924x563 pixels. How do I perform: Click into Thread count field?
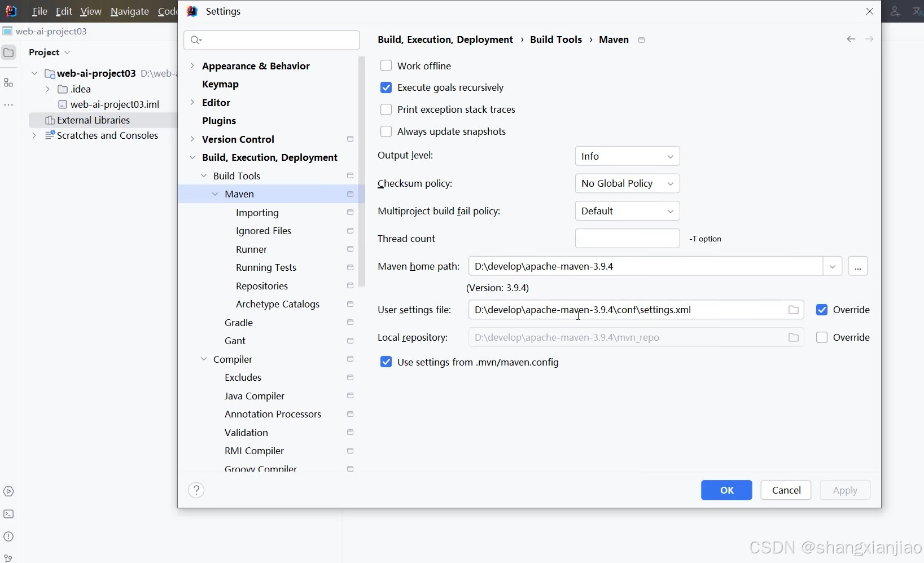[627, 239]
